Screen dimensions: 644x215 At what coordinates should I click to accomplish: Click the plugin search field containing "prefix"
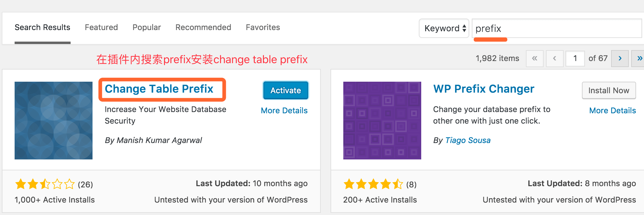coord(557,28)
